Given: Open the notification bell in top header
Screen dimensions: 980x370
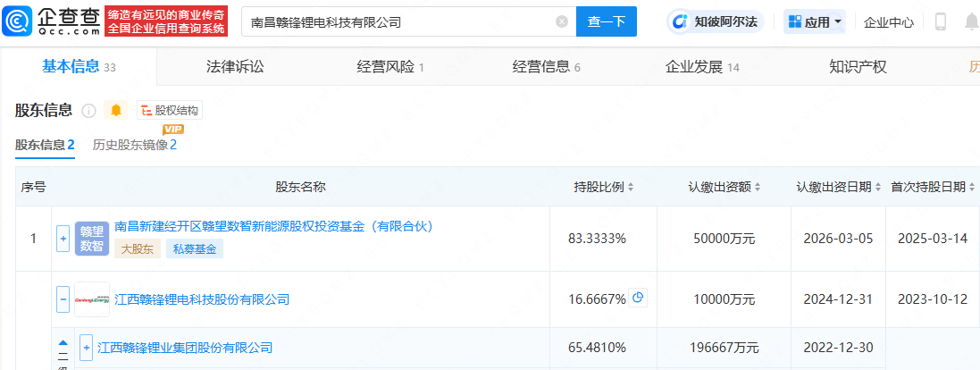Looking at the screenshot, I should coord(972,21).
